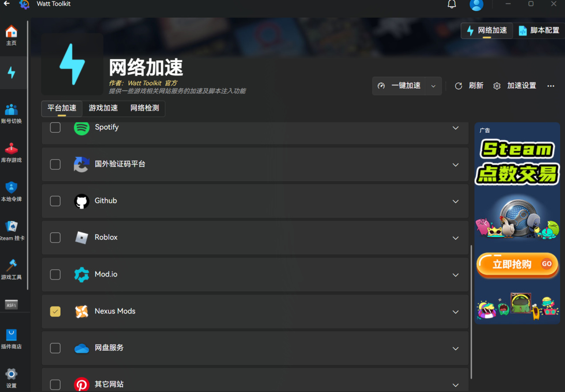
Task: Open 游戏工具 game tools in sidebar
Action: [x=11, y=270]
